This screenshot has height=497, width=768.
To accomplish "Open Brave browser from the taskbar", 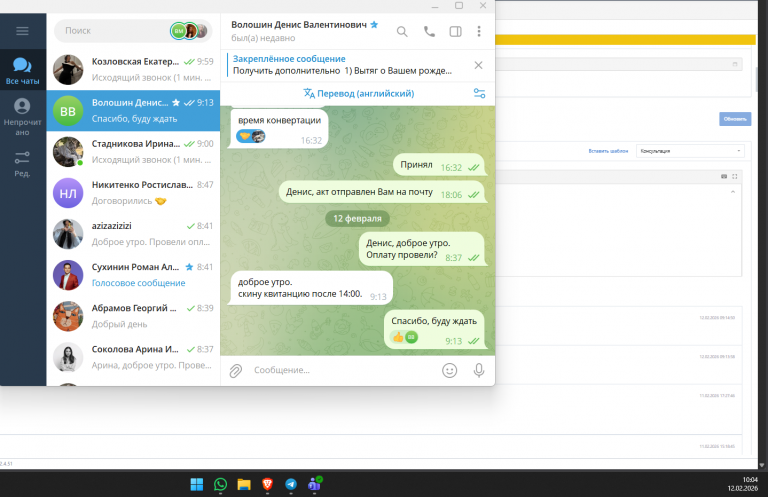I will pyautogui.click(x=267, y=484).
